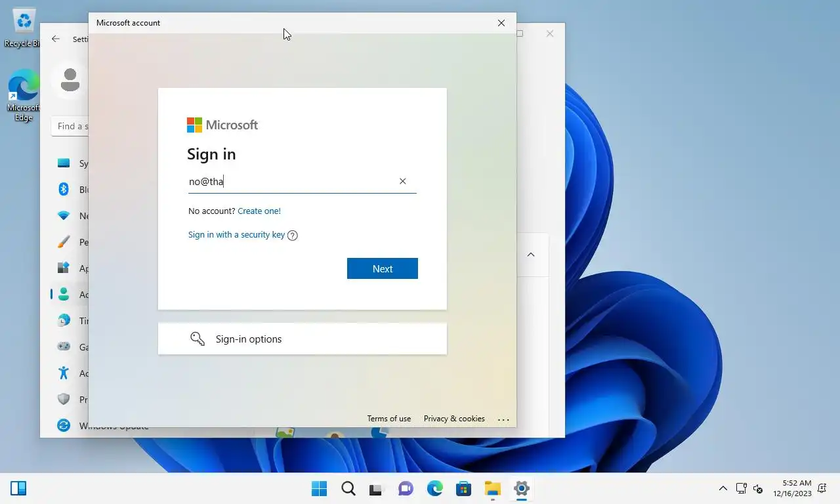Click the key icon beside Sign-in options
The height and width of the screenshot is (504, 840).
[x=198, y=339]
